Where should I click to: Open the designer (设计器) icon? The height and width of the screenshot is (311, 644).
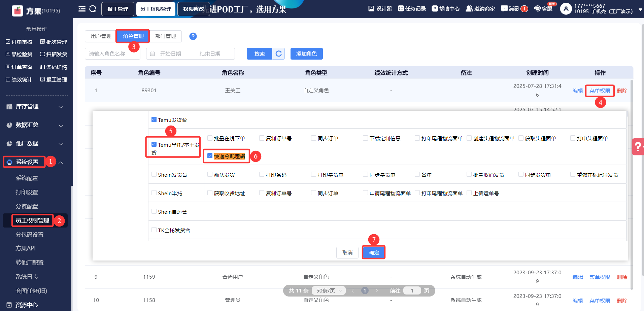coord(371,8)
